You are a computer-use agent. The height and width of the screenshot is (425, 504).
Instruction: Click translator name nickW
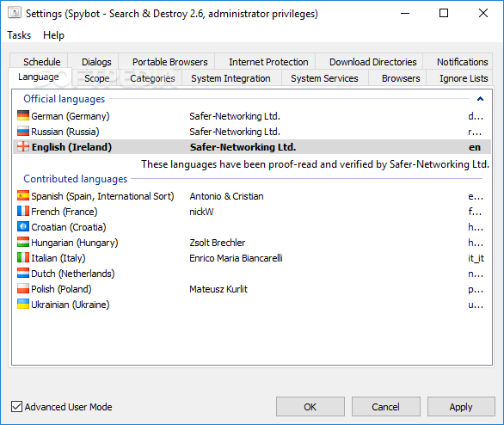(x=201, y=212)
